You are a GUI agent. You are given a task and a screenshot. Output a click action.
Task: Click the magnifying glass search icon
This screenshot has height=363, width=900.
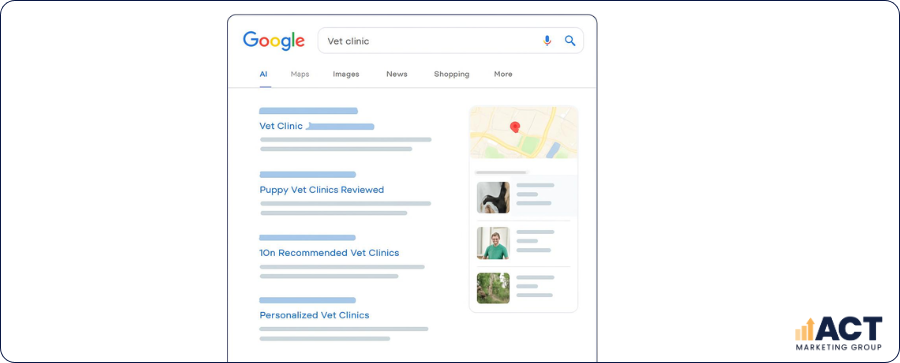tap(570, 41)
